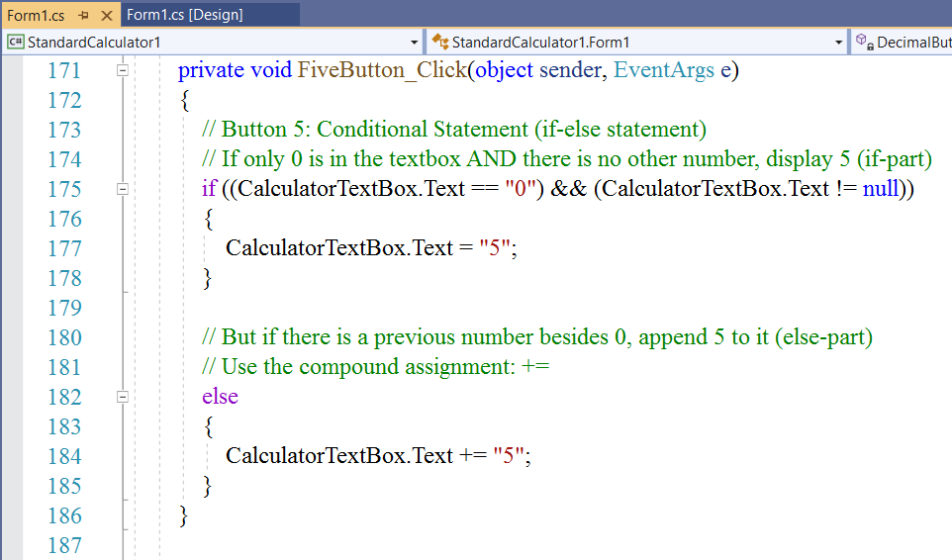952x560 pixels.
Task: Click the C# project icon beside StandardCalculator1
Action: [16, 42]
